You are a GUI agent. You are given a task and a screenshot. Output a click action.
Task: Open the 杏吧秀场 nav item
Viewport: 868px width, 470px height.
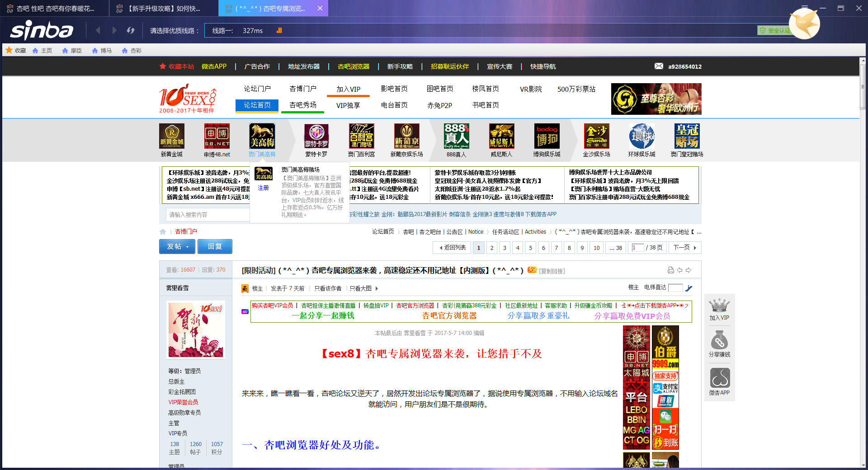(x=302, y=105)
